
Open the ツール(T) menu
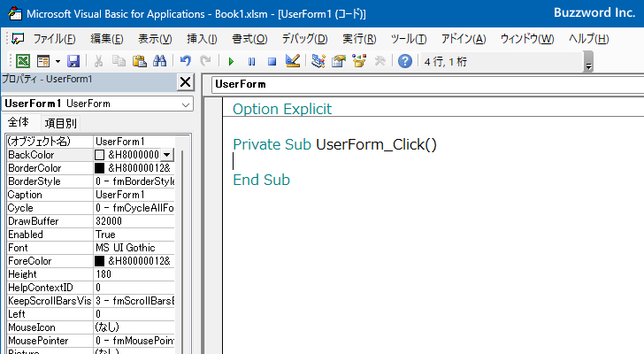coord(409,39)
